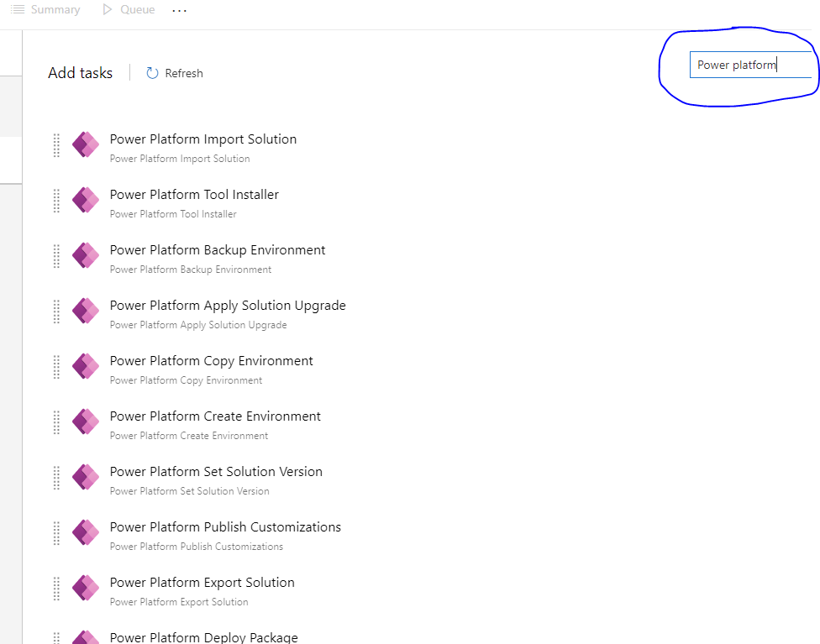Screen dimensions: 820x644
Task: Select Power Platform Deploy Package title
Action: (203, 637)
